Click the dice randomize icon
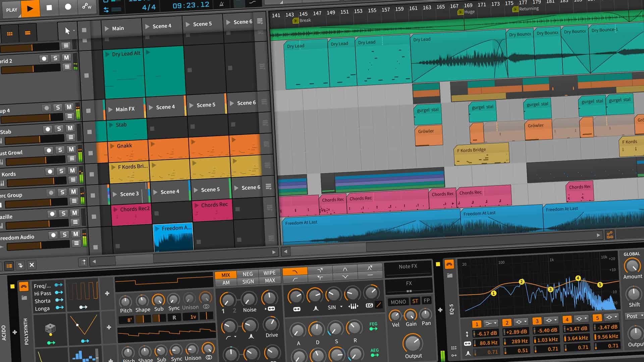 tap(50, 328)
